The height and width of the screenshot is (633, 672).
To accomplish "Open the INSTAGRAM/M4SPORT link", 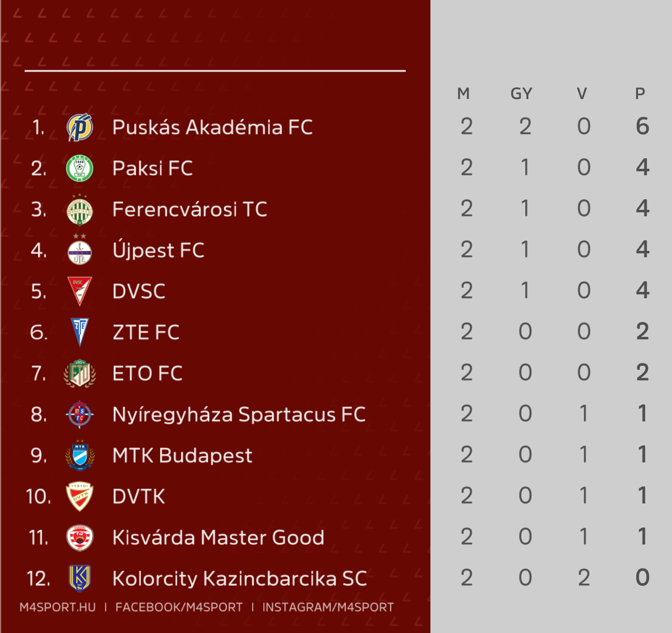I will (328, 607).
